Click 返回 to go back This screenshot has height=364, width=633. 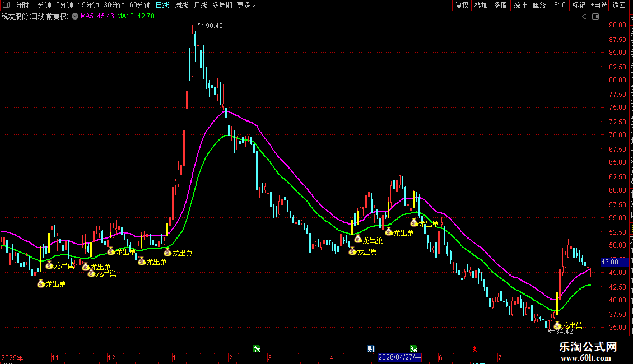pyautogui.click(x=618, y=5)
